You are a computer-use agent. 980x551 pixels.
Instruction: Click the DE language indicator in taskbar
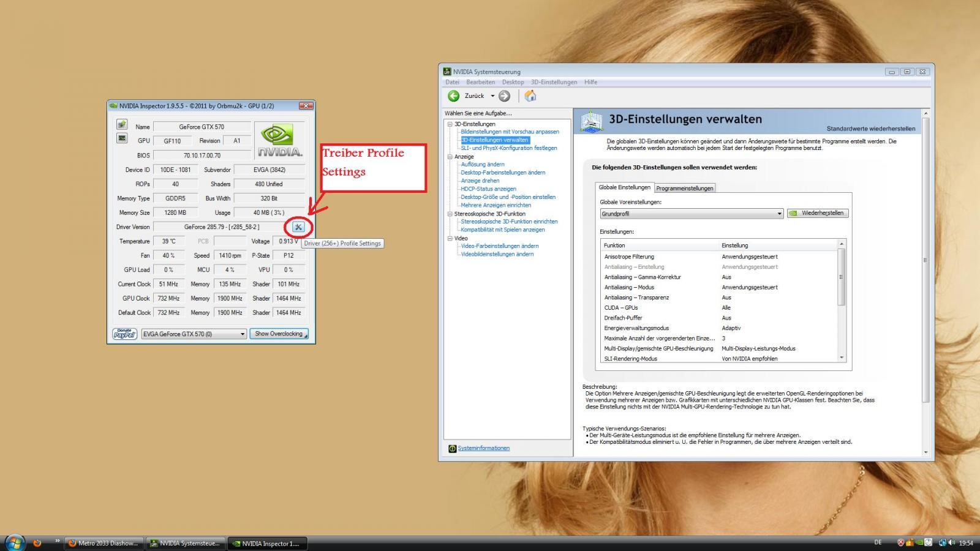pos(878,542)
